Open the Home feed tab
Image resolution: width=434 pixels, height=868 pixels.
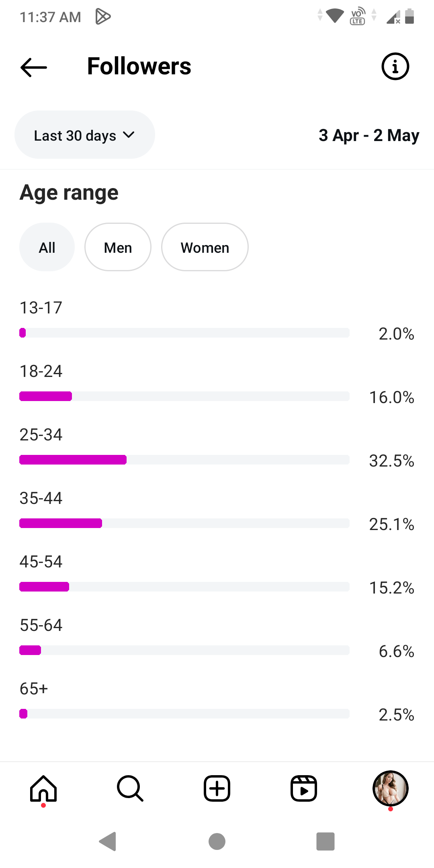pos(43,788)
